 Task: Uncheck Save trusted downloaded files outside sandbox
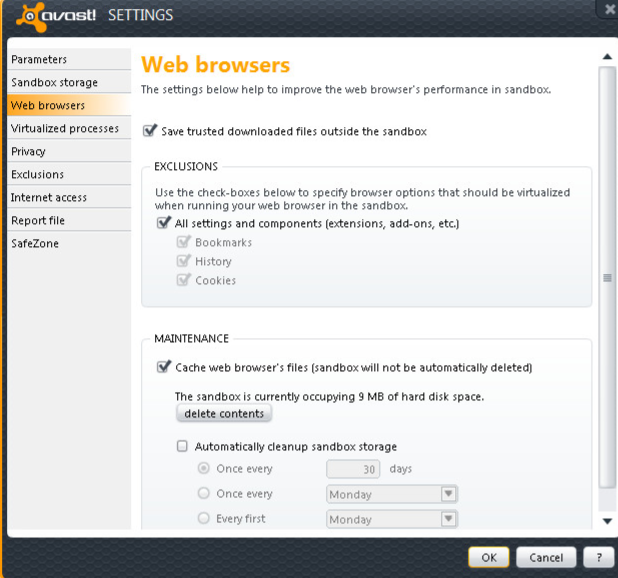tap(150, 130)
